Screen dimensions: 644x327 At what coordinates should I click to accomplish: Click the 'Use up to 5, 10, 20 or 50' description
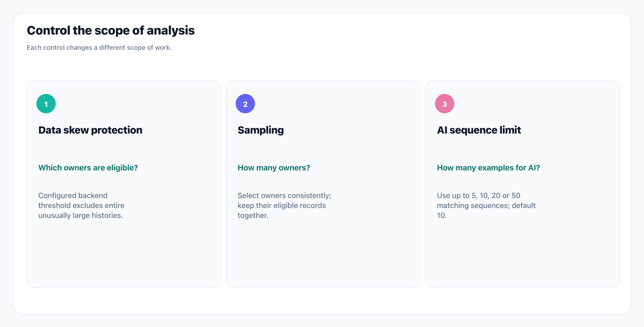[486, 205]
